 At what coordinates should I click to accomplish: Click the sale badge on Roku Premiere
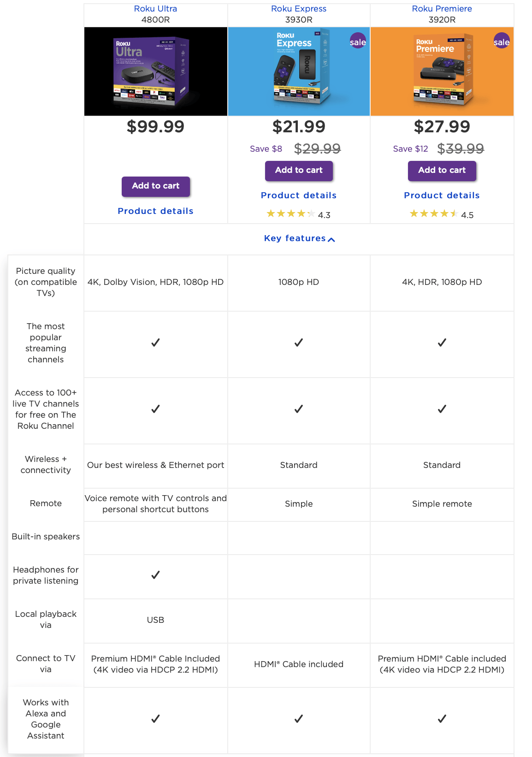(x=501, y=41)
